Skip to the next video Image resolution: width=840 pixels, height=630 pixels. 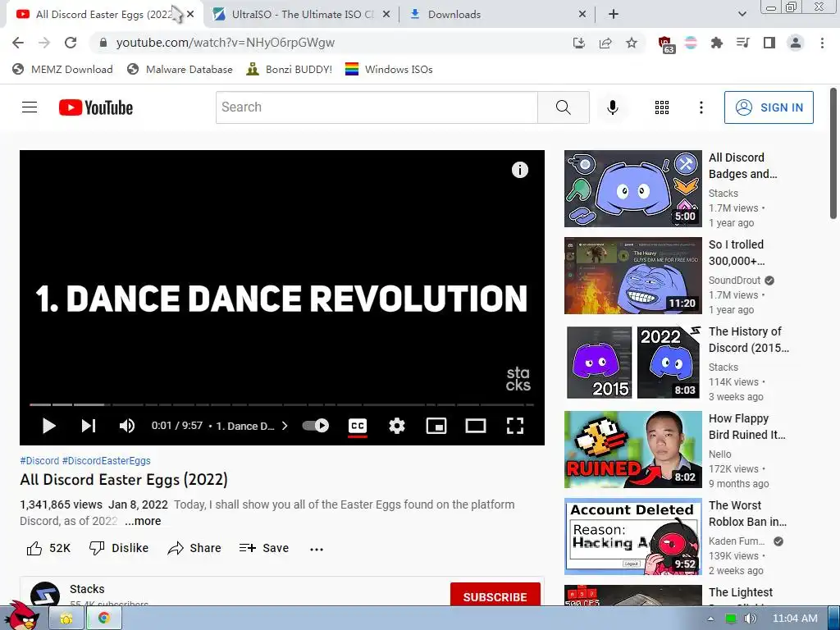[x=89, y=426]
